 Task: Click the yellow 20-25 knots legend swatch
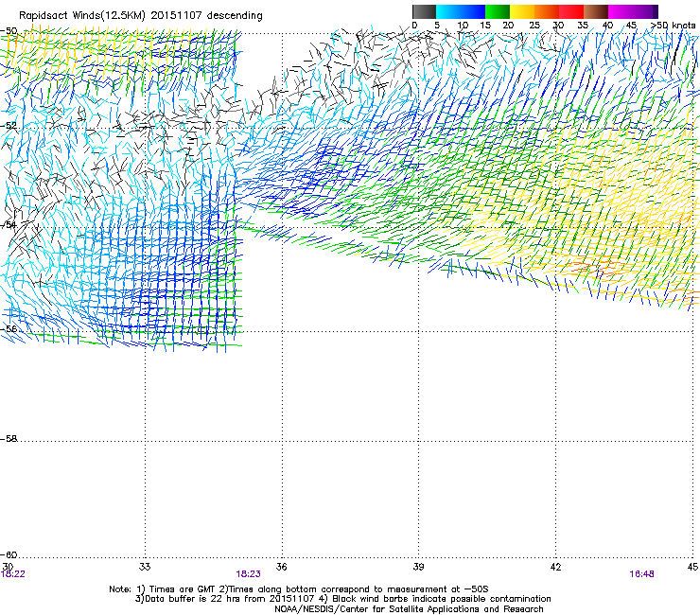522,11
